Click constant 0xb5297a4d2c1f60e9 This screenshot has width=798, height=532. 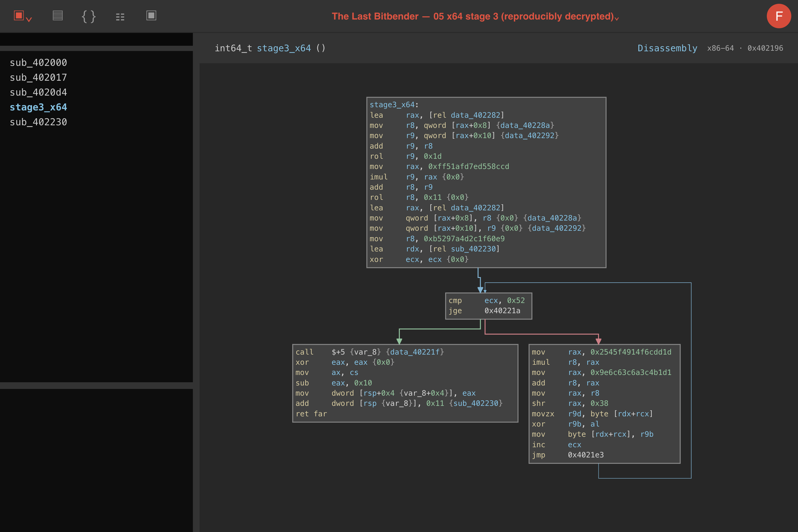pos(464,239)
